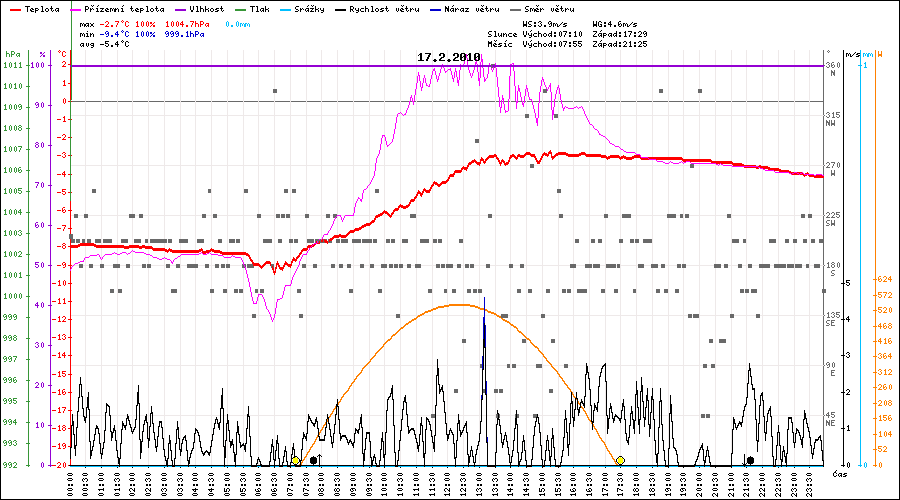Click the chart date title 17.2.2010
The height and width of the screenshot is (500, 900).
coord(449,58)
